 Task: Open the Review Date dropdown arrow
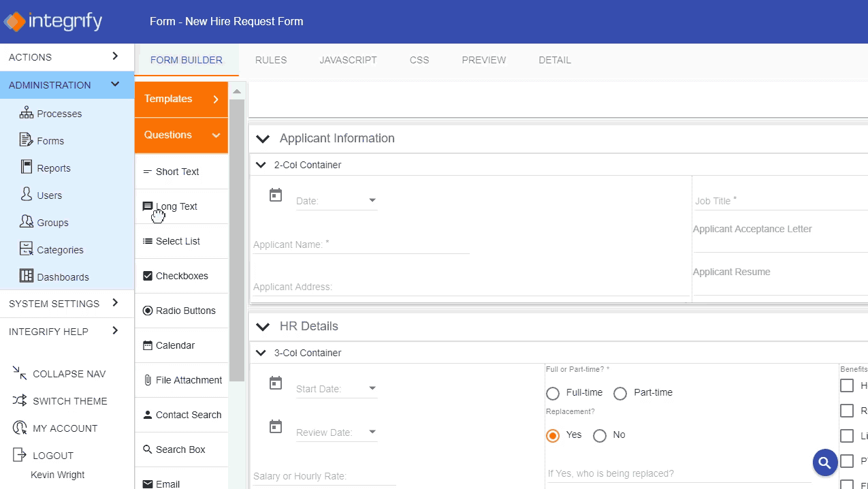372,432
